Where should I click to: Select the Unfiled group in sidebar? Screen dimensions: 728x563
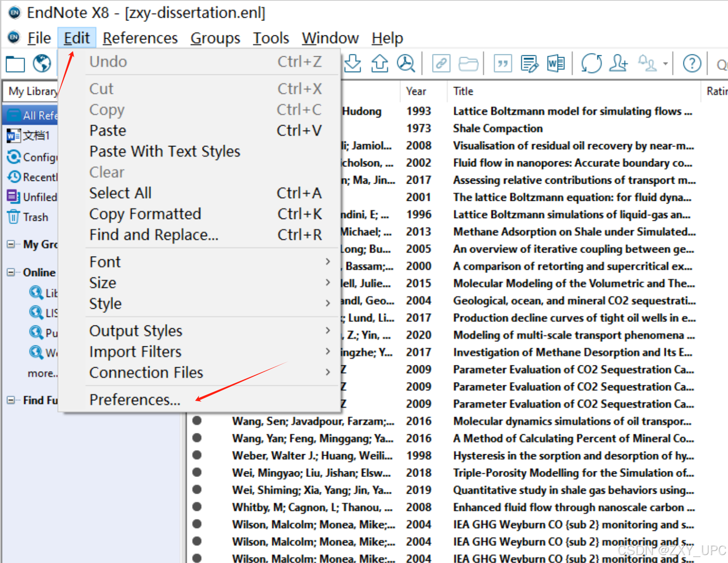tap(33, 197)
